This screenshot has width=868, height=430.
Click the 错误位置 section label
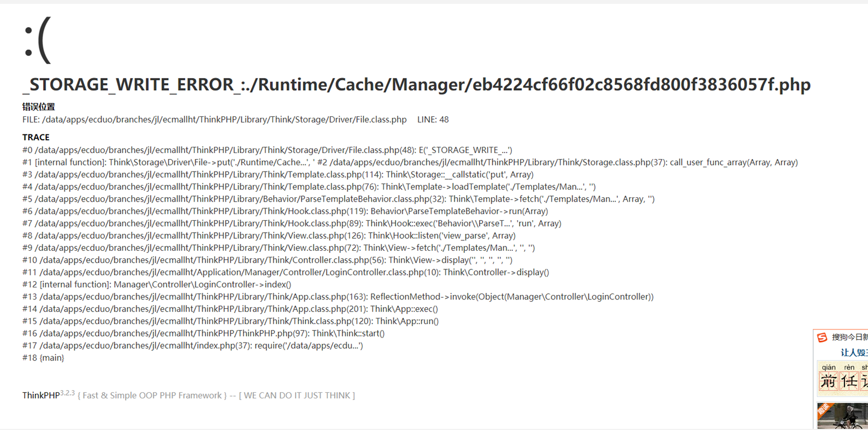coord(38,107)
